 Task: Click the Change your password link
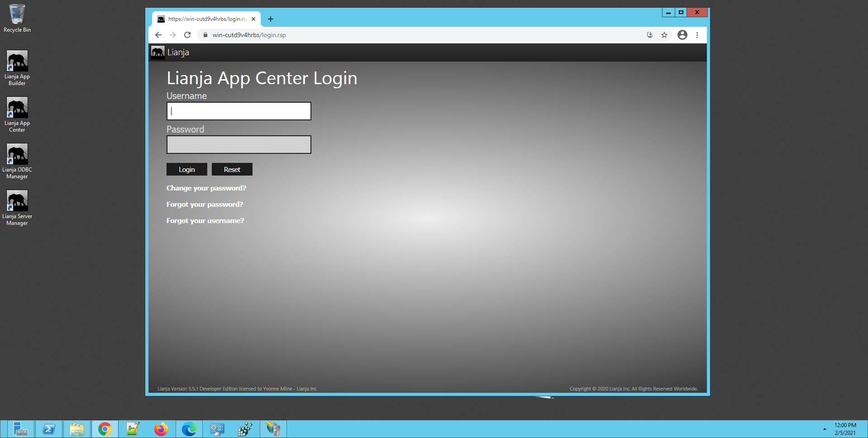206,188
